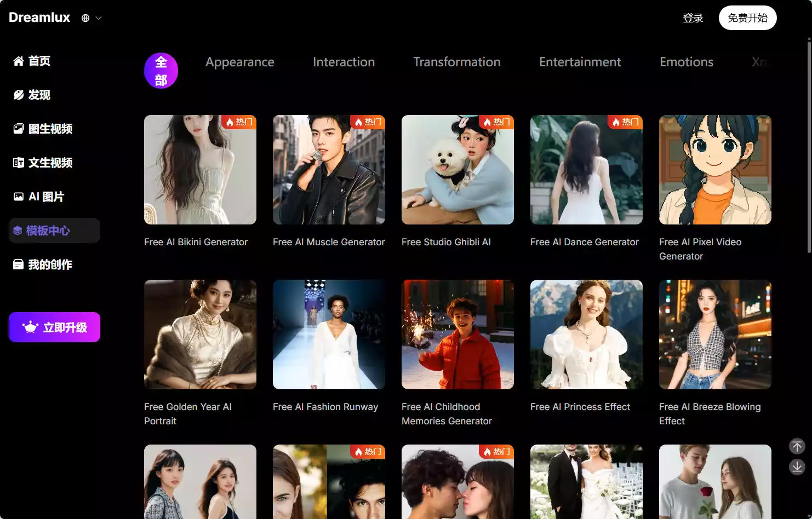Open the Free AI Bikini Generator thumbnail
The image size is (812, 519).
pos(200,170)
